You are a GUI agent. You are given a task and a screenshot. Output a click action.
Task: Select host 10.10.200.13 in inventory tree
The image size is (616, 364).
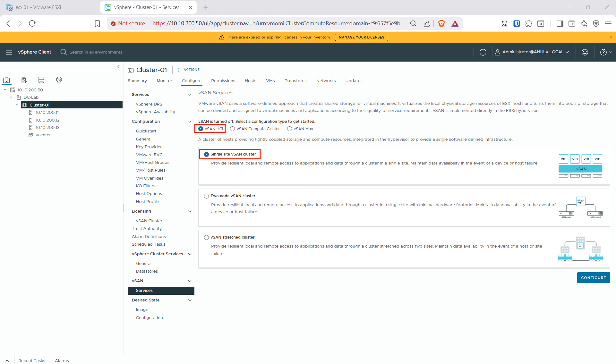(x=47, y=128)
